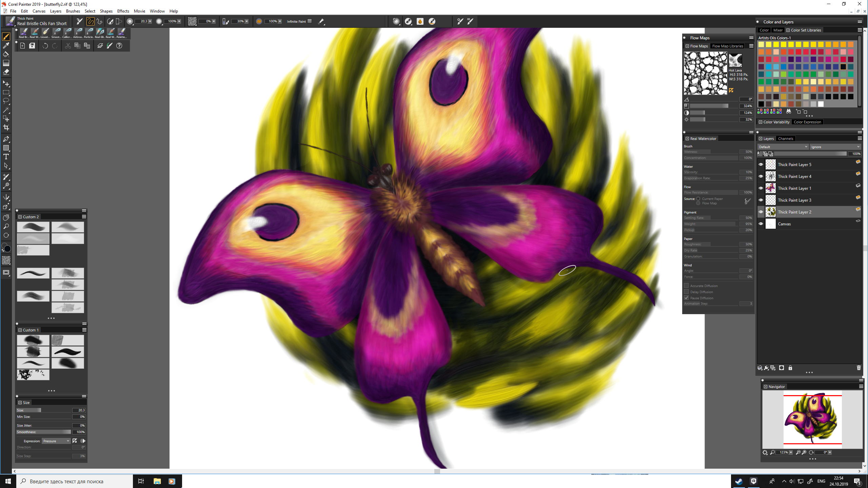Select the Magnifier tool in toolbox
Viewport: 868px width, 488px height.
6,226
